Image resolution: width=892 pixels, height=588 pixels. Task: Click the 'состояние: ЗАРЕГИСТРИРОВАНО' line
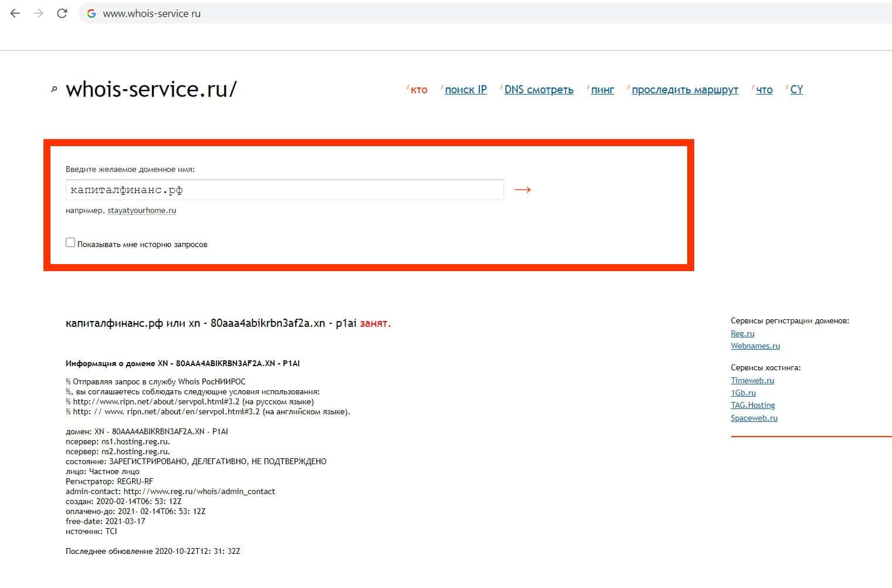(x=196, y=462)
